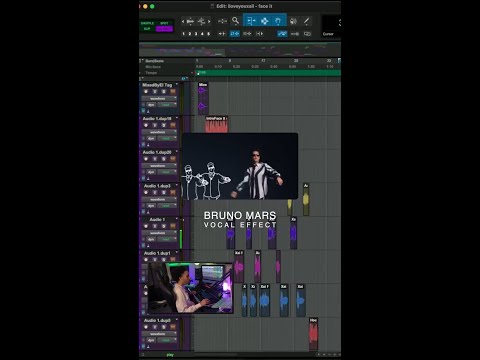Record-enable the MixedByEl Tag track
The height and width of the screenshot is (360, 480).
146,91
